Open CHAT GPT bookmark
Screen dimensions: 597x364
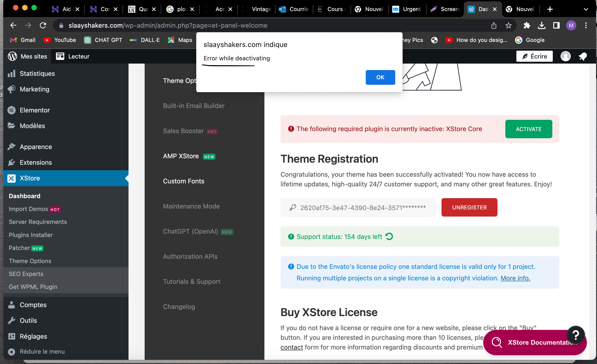(x=103, y=40)
